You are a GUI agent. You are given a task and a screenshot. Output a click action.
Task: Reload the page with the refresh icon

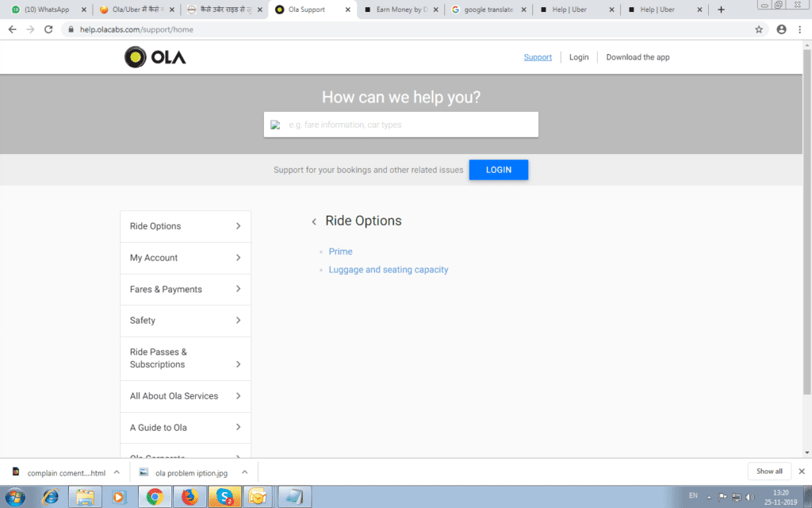click(48, 29)
